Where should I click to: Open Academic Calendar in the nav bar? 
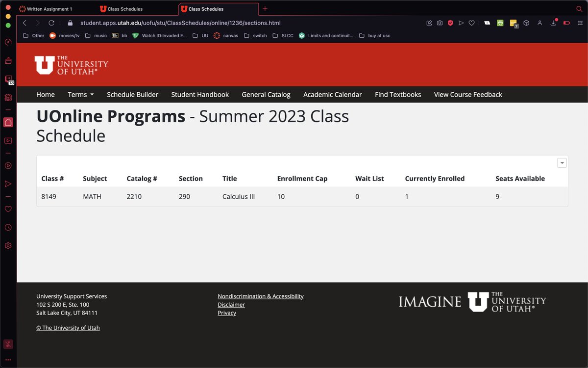click(333, 95)
